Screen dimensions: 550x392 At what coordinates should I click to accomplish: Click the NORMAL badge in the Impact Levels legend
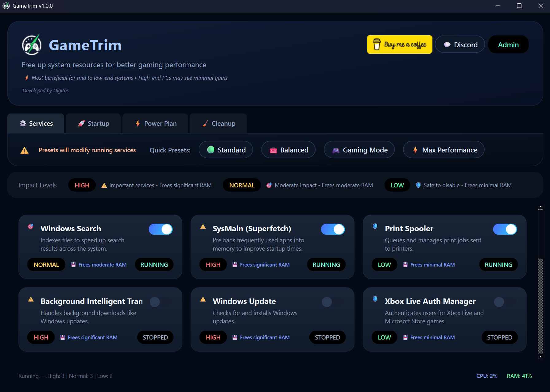pos(242,185)
